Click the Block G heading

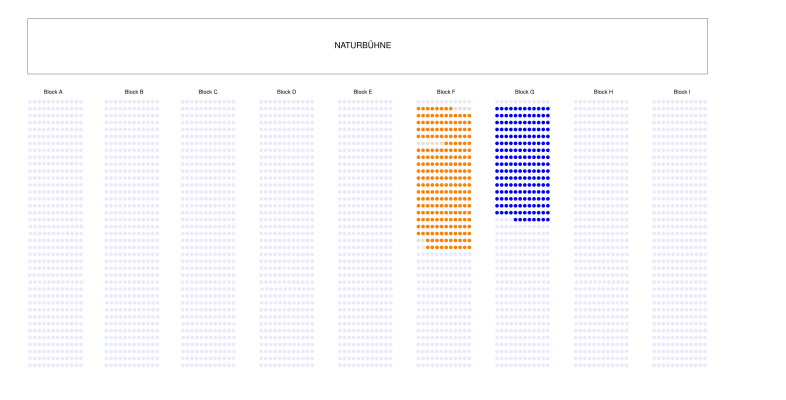(x=525, y=92)
